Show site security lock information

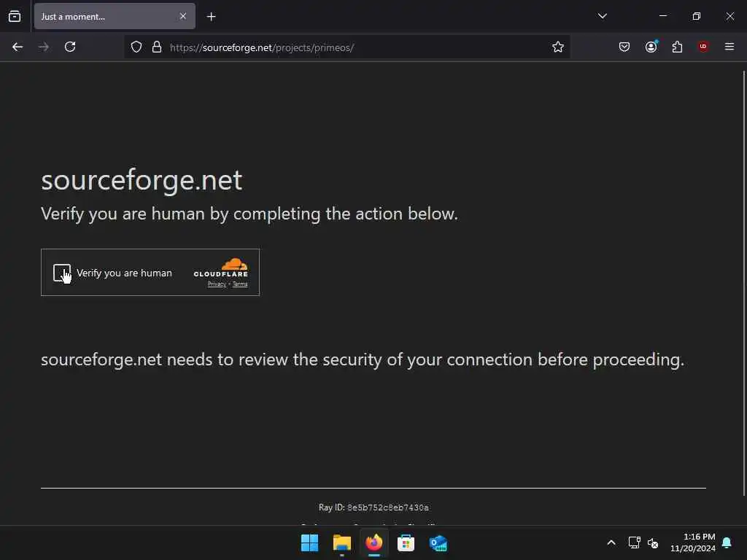coord(156,47)
